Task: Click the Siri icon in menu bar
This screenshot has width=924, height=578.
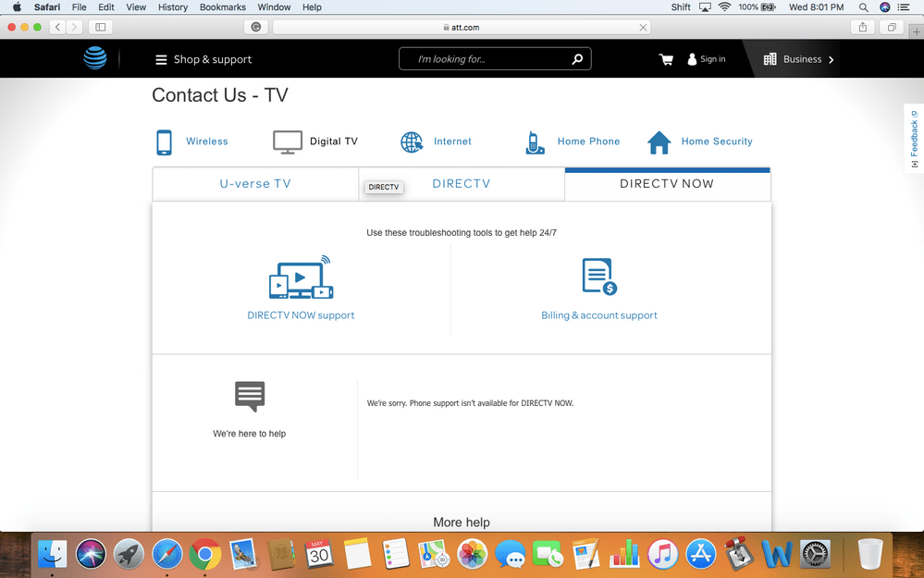Action: click(884, 7)
